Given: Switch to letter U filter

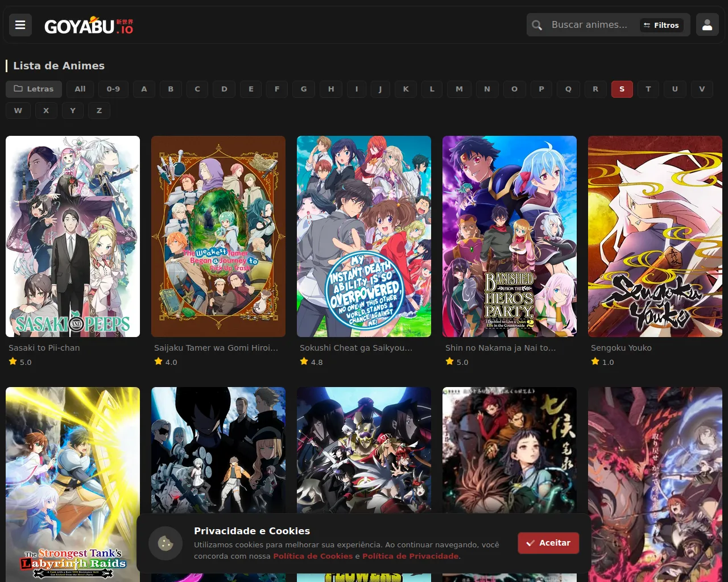Looking at the screenshot, I should pyautogui.click(x=675, y=89).
